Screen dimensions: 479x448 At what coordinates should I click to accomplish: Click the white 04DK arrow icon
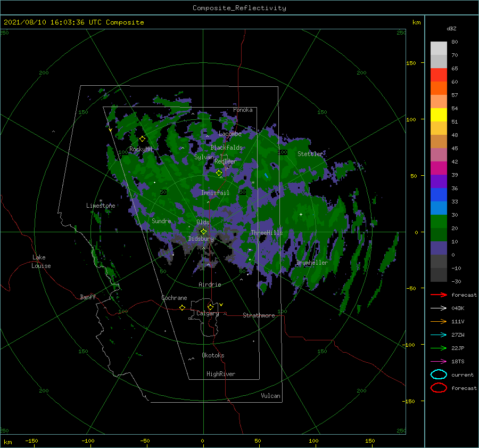point(439,308)
